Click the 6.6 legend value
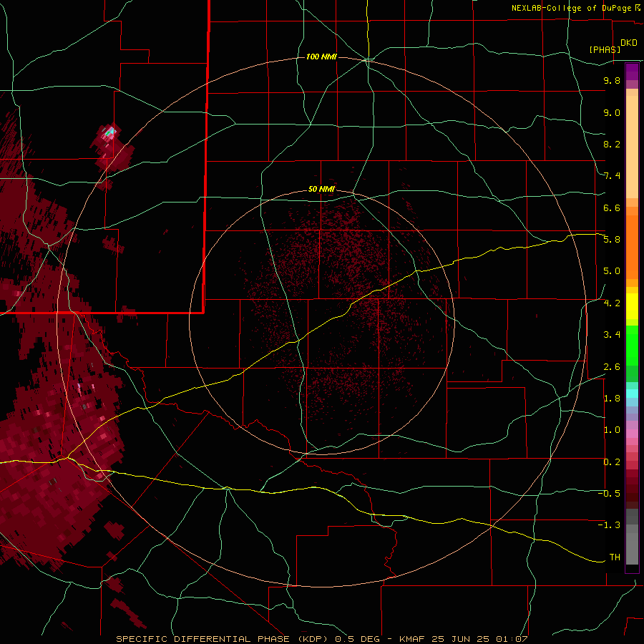The width and height of the screenshot is (644, 644). [x=612, y=208]
